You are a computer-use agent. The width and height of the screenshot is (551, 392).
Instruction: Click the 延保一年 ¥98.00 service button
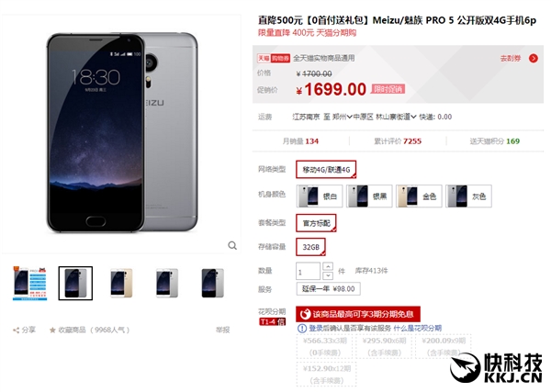(x=328, y=289)
